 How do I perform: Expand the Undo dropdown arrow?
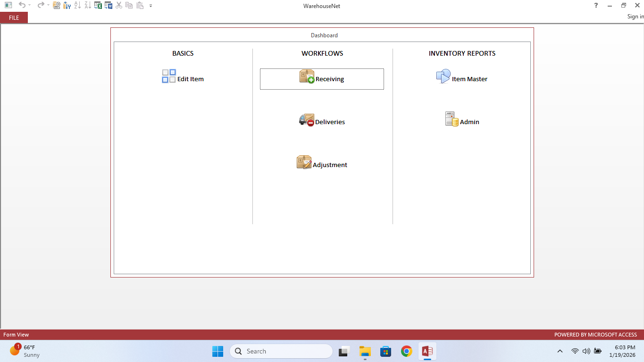(30, 6)
